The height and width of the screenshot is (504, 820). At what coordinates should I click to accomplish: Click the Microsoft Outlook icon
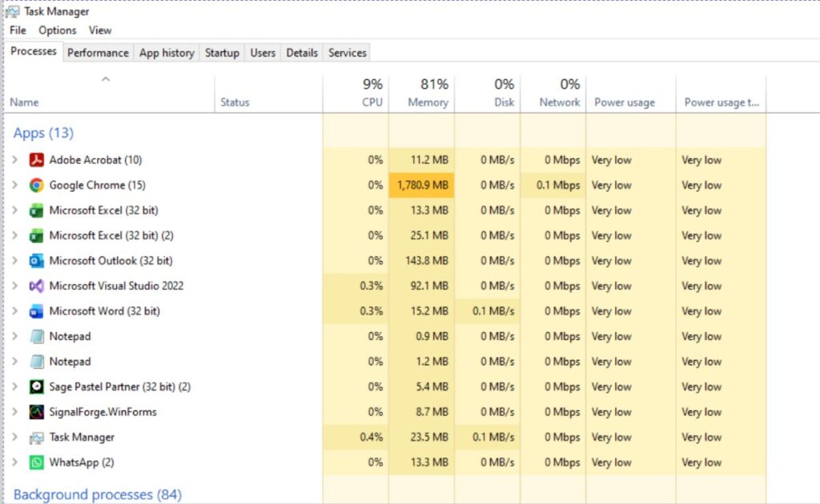click(36, 261)
